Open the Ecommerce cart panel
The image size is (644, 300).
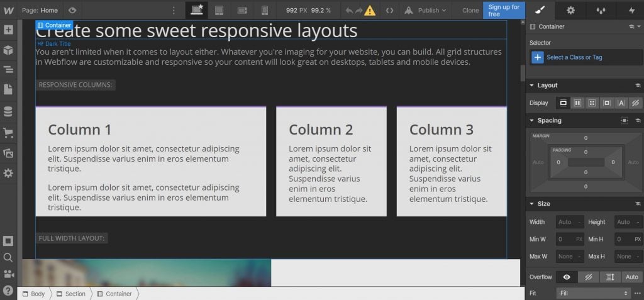point(8,132)
